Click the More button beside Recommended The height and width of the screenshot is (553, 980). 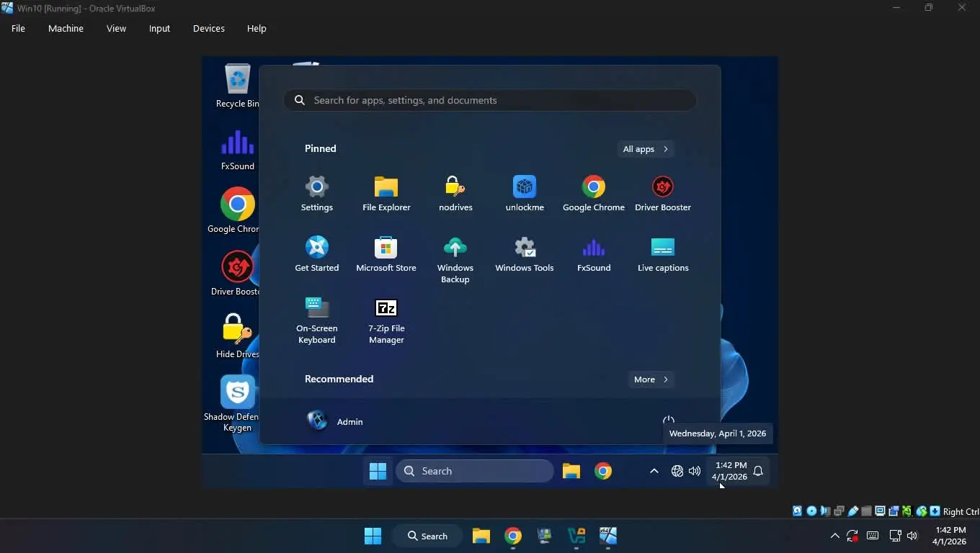(x=651, y=379)
